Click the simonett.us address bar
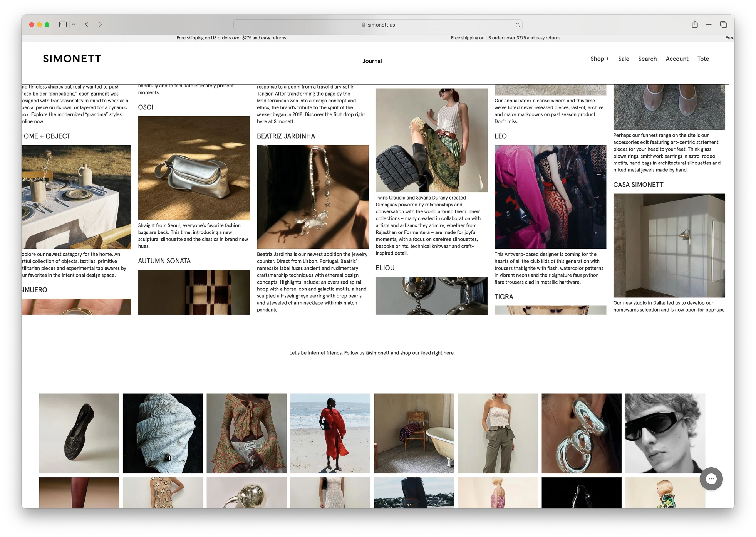The height and width of the screenshot is (537, 756). click(x=378, y=25)
